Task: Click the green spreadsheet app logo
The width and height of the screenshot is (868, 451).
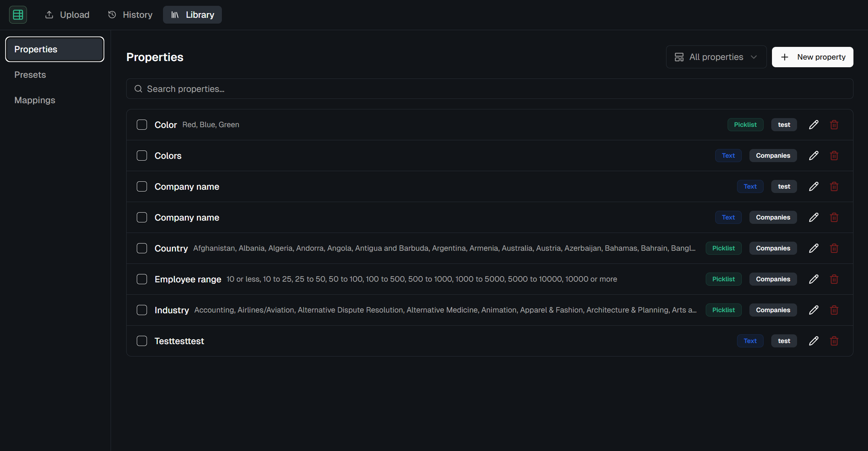Action: point(18,15)
